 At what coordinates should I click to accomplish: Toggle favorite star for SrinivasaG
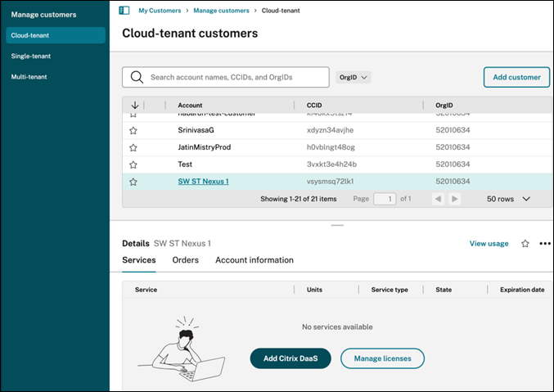[x=133, y=130]
